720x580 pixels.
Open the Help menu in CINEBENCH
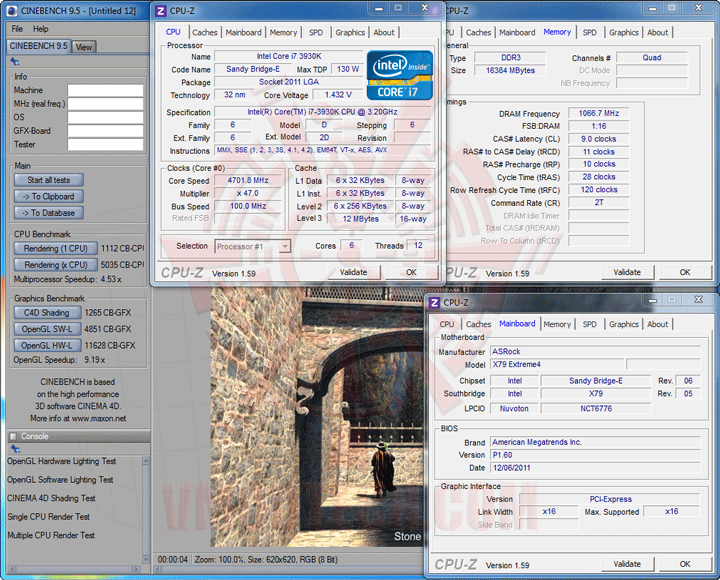(x=41, y=29)
